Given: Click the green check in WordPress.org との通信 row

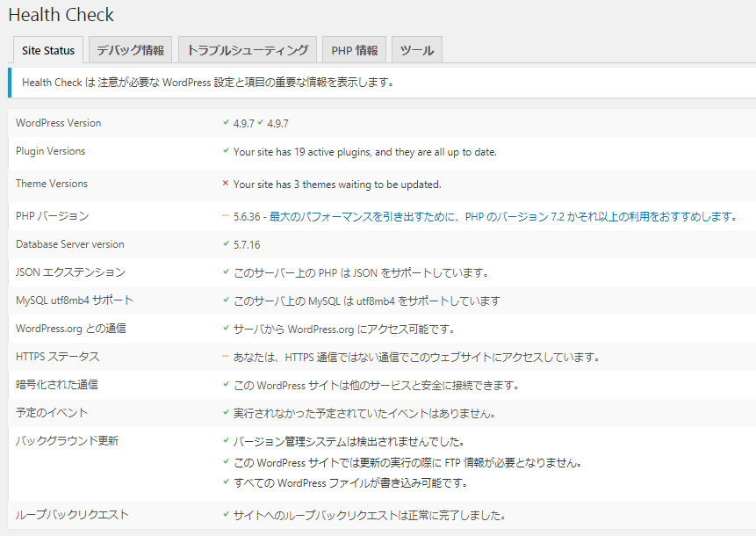Looking at the screenshot, I should click(226, 328).
